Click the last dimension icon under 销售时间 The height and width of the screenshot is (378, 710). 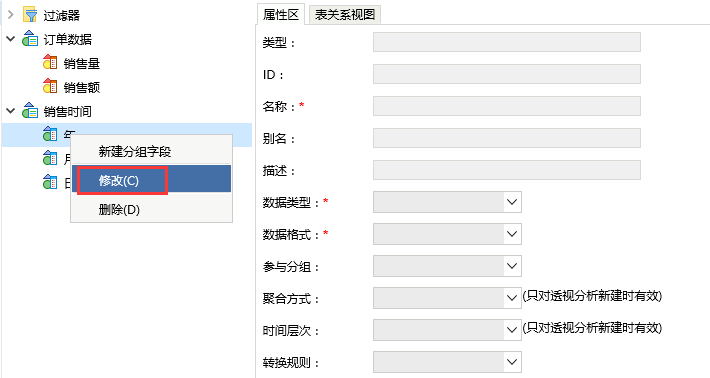(50, 182)
